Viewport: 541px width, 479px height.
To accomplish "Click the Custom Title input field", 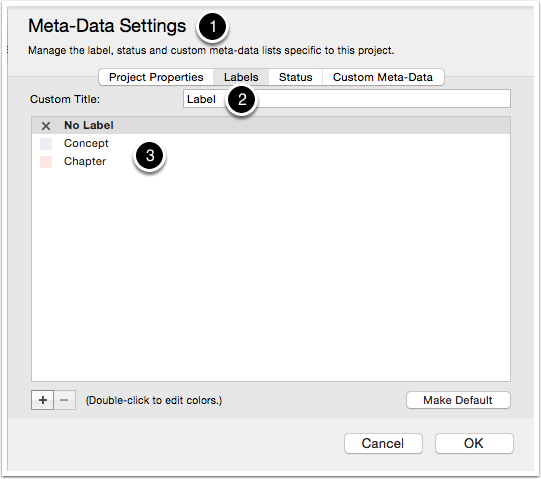I will (x=347, y=99).
